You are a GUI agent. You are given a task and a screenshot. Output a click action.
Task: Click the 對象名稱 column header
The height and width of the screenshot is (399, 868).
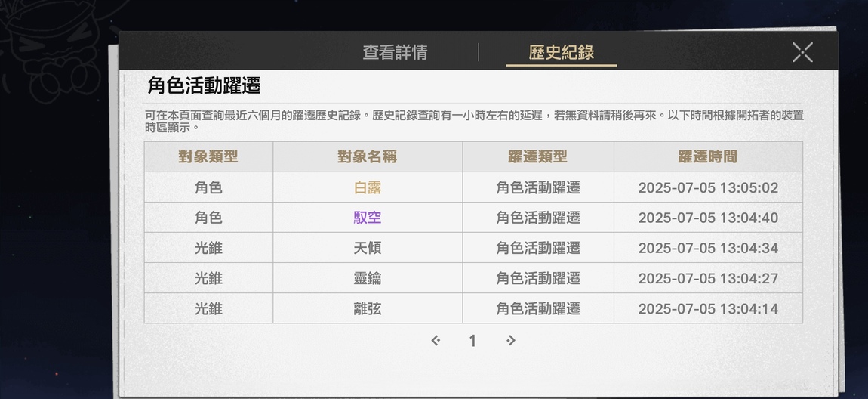point(368,157)
